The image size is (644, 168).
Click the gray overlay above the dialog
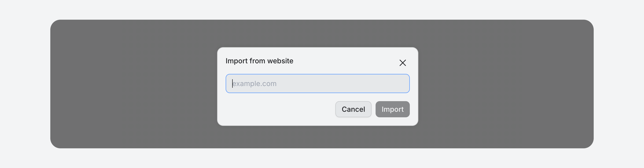coord(317,33)
